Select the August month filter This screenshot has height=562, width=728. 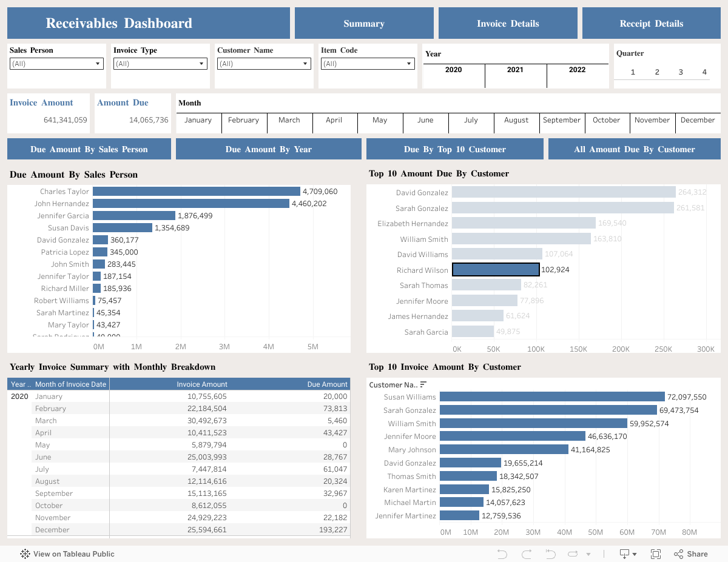pos(516,120)
